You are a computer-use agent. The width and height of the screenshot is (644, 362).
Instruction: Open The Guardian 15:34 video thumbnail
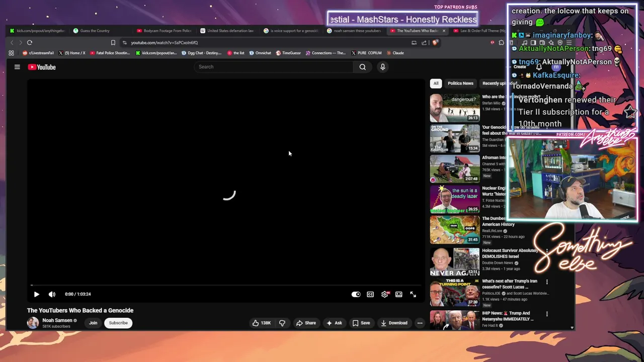455,138
